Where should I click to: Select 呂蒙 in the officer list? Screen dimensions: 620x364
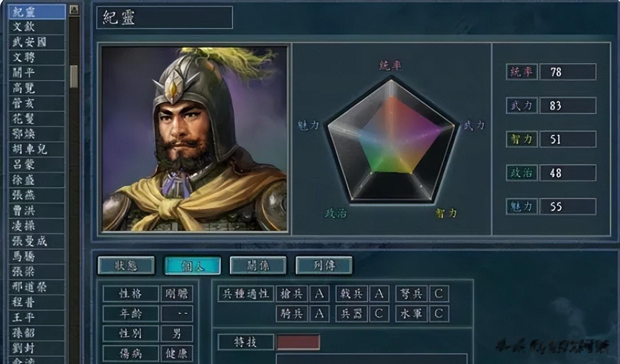37,164
